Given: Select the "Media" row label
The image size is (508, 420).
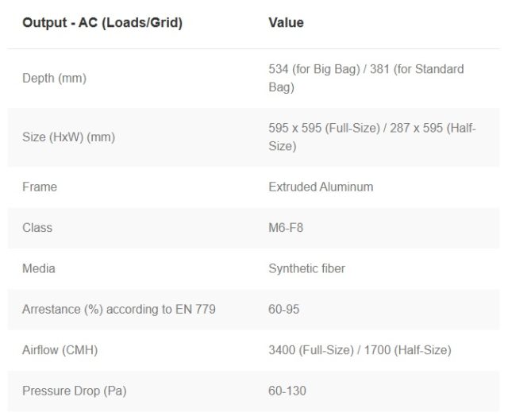Looking at the screenshot, I should [x=38, y=268].
